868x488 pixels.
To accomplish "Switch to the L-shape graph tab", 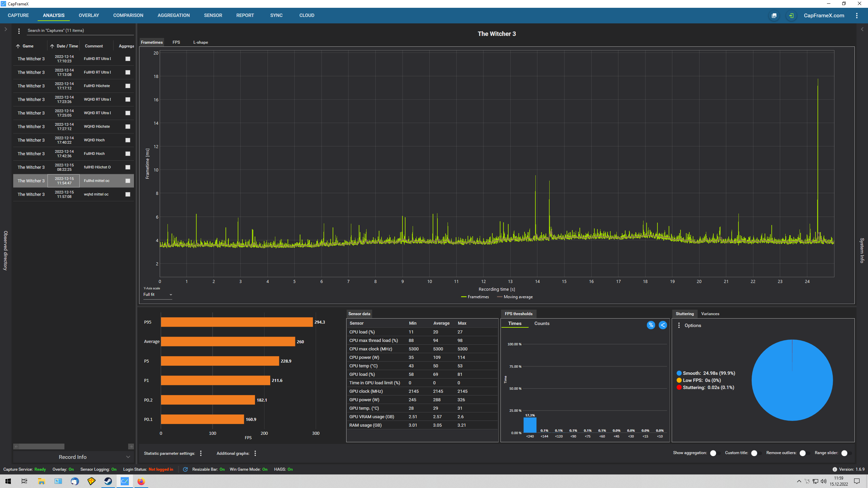I will click(x=200, y=42).
